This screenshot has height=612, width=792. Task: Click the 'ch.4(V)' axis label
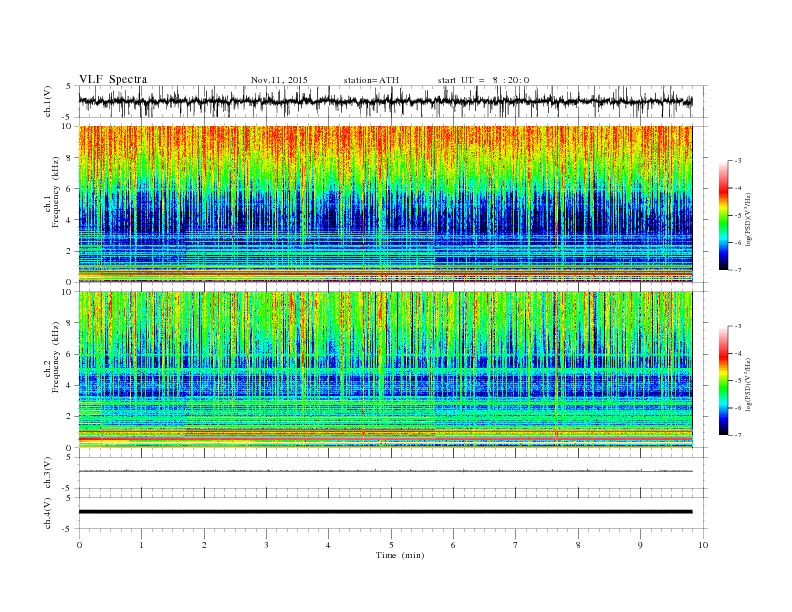(48, 513)
